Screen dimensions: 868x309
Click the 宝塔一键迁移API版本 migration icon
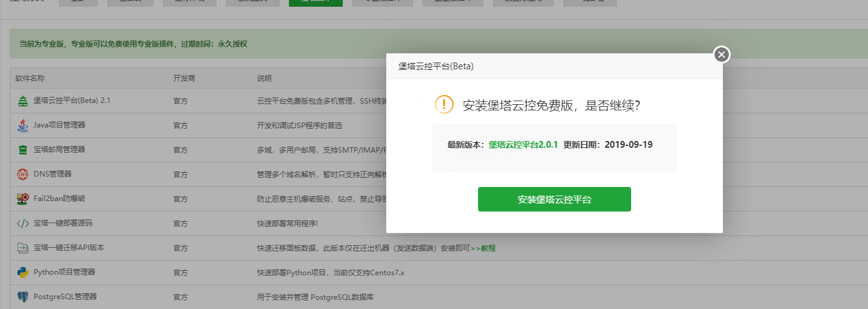[x=23, y=248]
